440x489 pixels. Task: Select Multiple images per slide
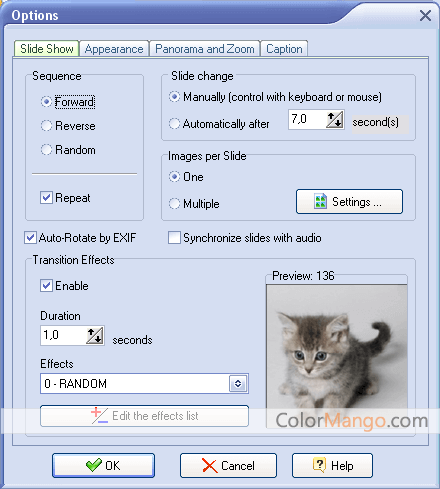pos(174,203)
